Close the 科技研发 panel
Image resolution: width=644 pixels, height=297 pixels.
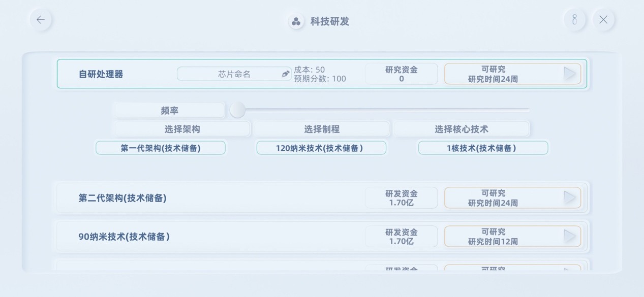coord(603,20)
